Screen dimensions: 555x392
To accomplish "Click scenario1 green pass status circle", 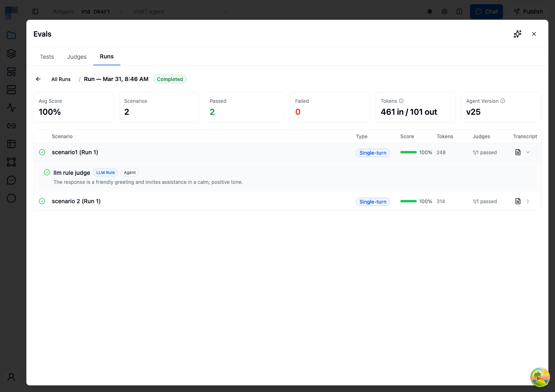I will coord(42,152).
